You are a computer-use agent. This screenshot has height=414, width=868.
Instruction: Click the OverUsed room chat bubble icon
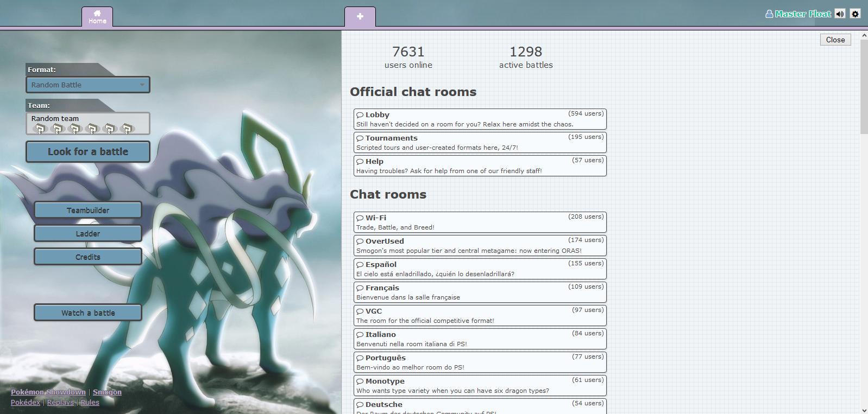pos(360,241)
